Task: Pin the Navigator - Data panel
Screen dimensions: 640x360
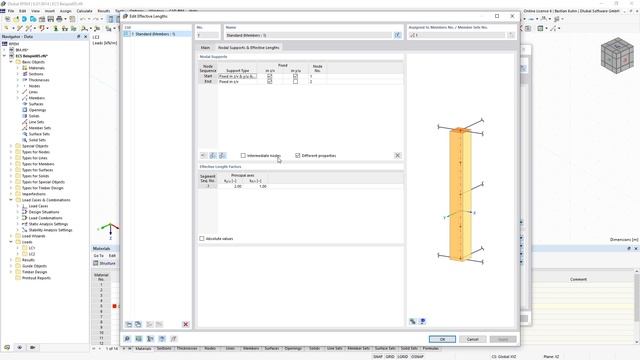Action: click(78, 37)
